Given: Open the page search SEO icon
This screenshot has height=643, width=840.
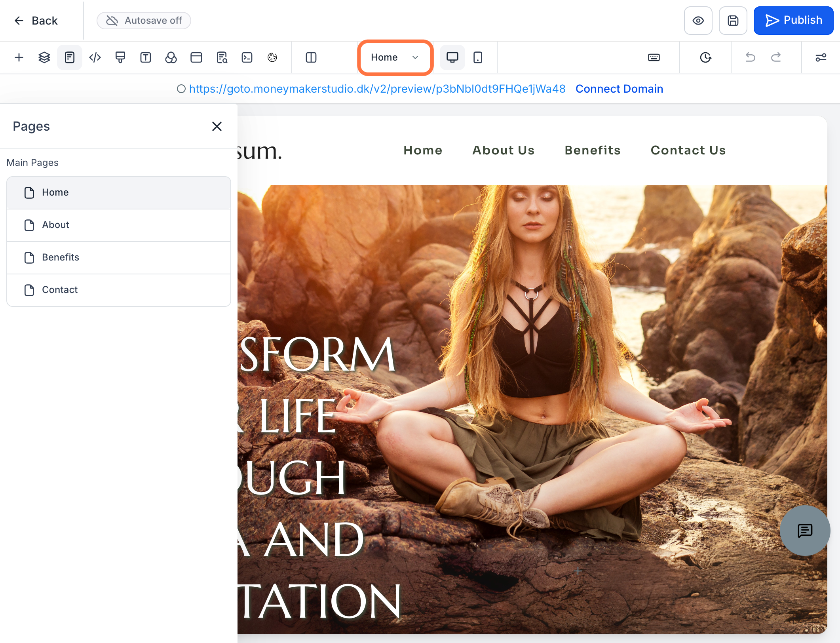Looking at the screenshot, I should pyautogui.click(x=222, y=57).
